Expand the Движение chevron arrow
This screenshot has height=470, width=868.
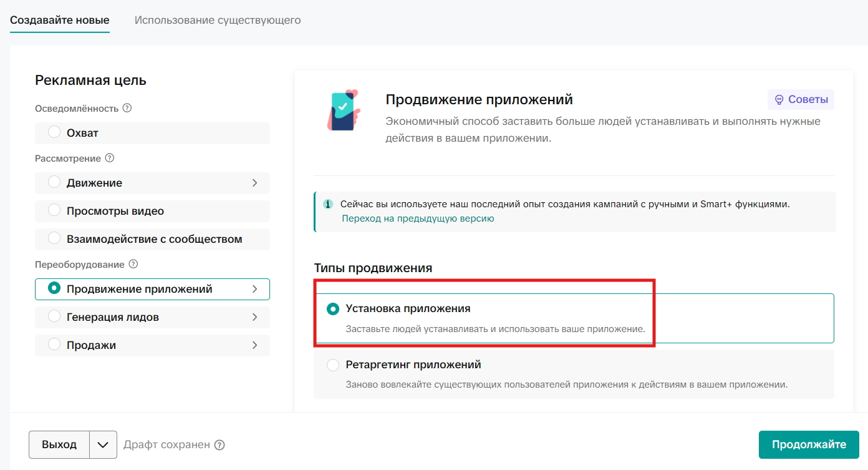pos(254,183)
